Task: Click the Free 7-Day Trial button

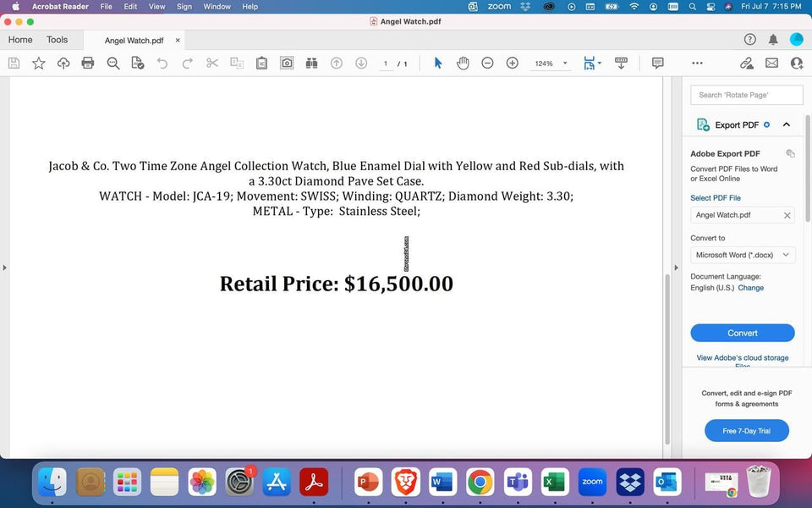Action: click(747, 431)
